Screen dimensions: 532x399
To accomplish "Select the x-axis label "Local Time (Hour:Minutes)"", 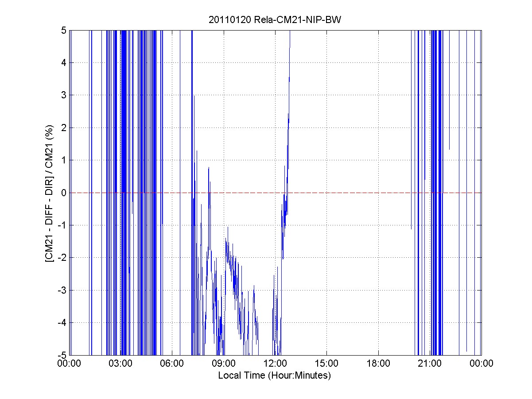I will tap(275, 376).
